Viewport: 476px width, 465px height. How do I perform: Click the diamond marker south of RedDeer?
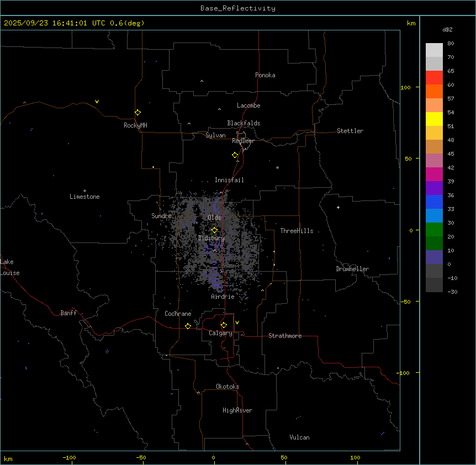[x=235, y=155]
